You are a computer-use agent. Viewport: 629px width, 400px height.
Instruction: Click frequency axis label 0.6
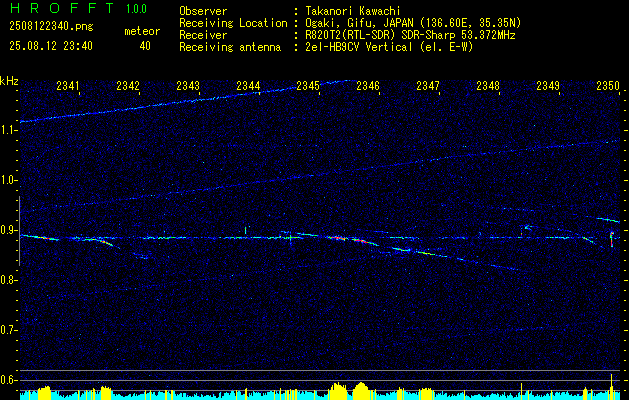(9, 380)
